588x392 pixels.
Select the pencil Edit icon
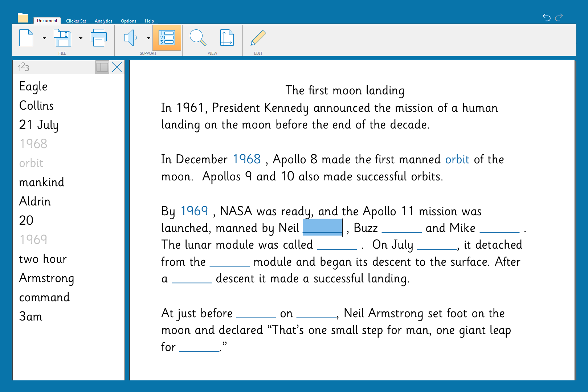point(258,38)
